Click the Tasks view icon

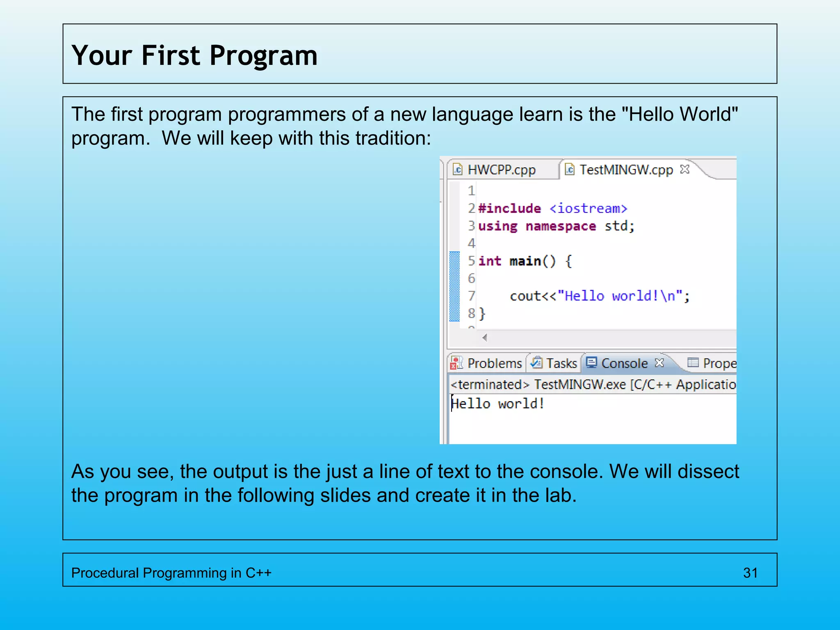pyautogui.click(x=536, y=363)
